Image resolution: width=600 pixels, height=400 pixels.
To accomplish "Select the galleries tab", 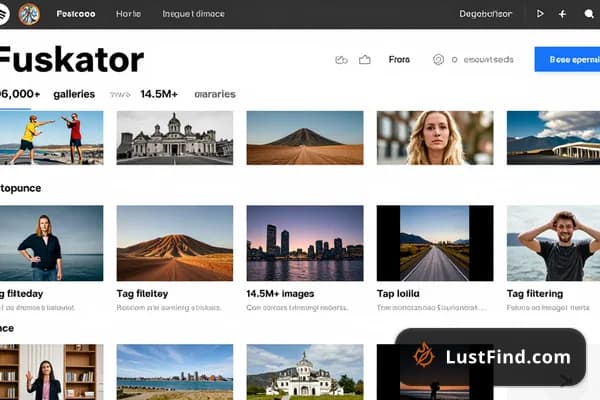I will 74,94.
